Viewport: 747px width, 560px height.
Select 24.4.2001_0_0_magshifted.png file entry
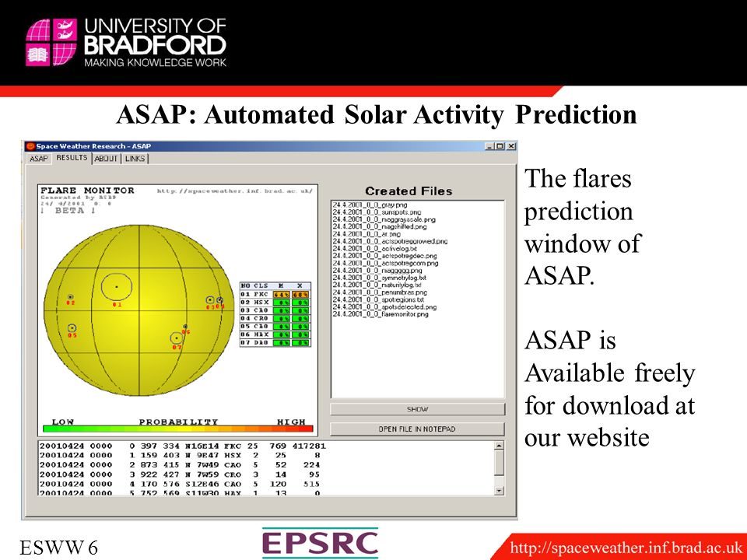[x=380, y=226]
